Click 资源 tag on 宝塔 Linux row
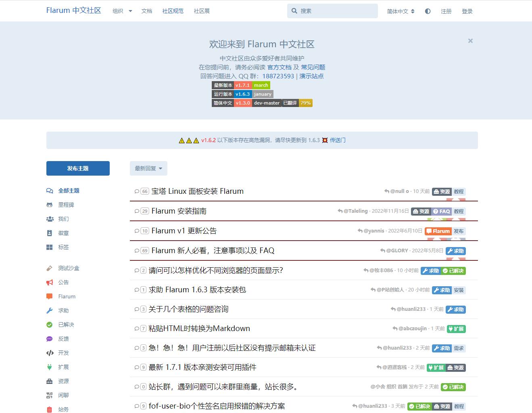 [442, 191]
